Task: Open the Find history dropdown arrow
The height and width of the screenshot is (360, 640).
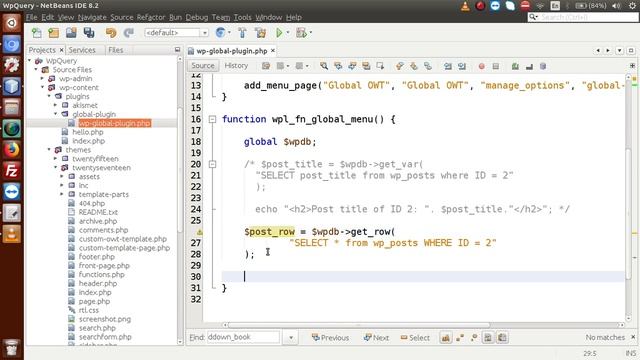Action: tap(291, 338)
